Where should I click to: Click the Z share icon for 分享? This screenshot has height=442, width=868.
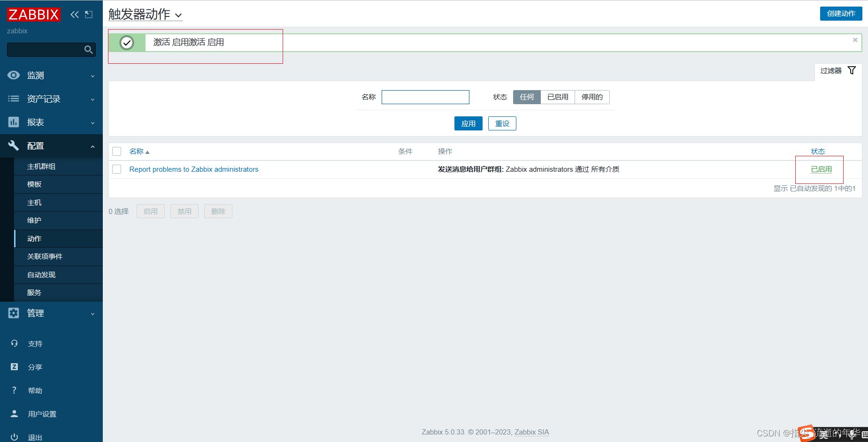point(15,367)
